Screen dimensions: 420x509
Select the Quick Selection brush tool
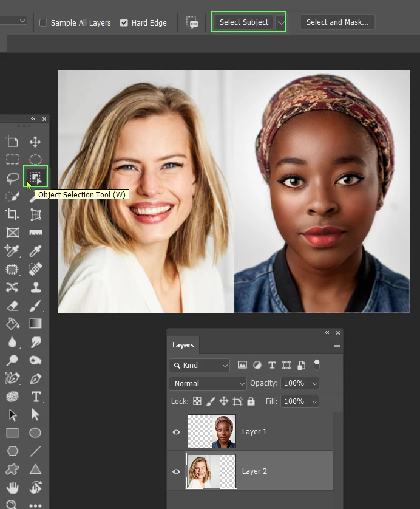point(12,196)
